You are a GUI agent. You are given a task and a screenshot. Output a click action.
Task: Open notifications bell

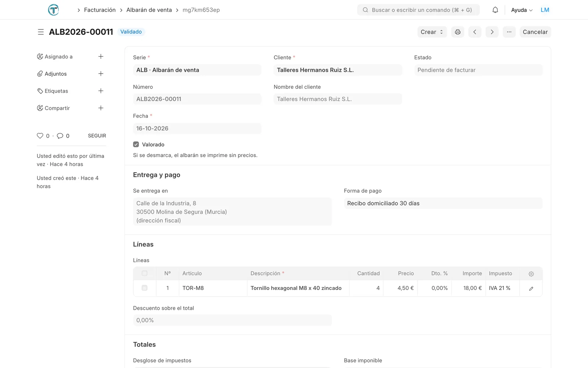point(495,10)
